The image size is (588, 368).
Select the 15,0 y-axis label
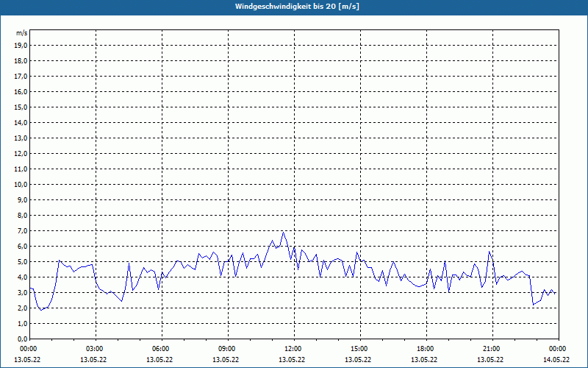[21, 107]
